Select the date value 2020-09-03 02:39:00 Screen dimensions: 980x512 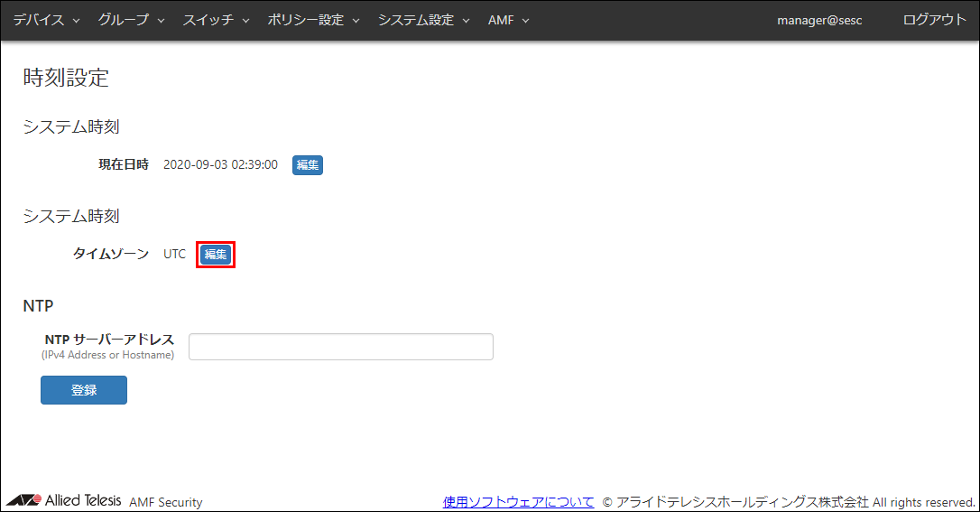[x=220, y=165]
